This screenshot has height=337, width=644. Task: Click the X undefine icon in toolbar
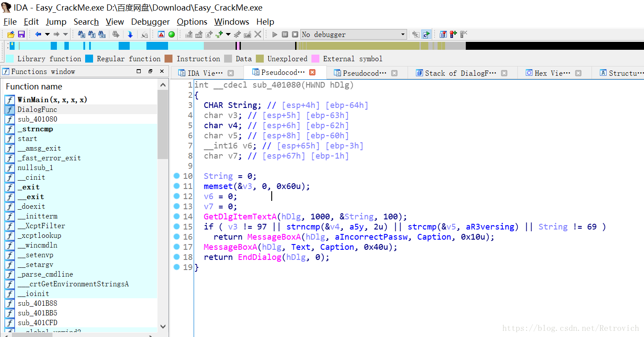(258, 34)
